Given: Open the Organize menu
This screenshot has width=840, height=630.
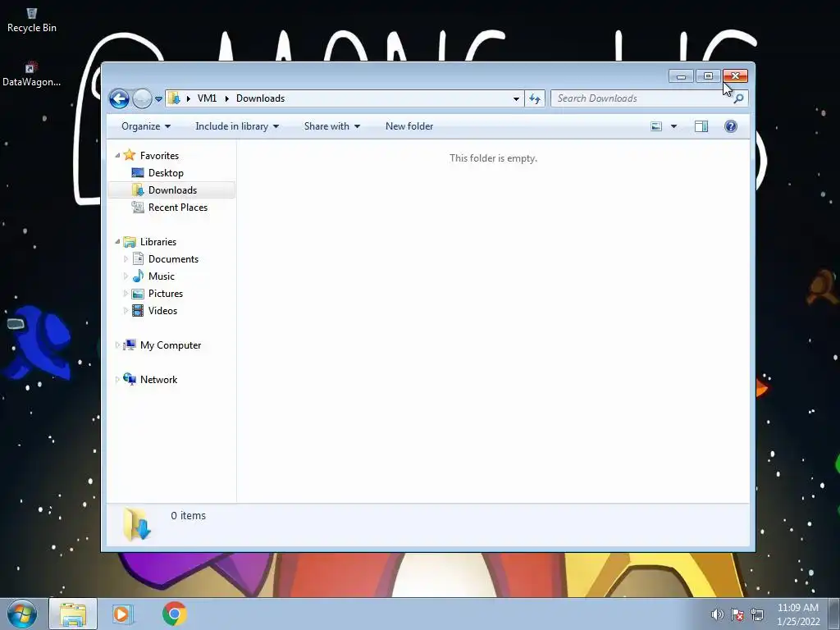Looking at the screenshot, I should (146, 126).
